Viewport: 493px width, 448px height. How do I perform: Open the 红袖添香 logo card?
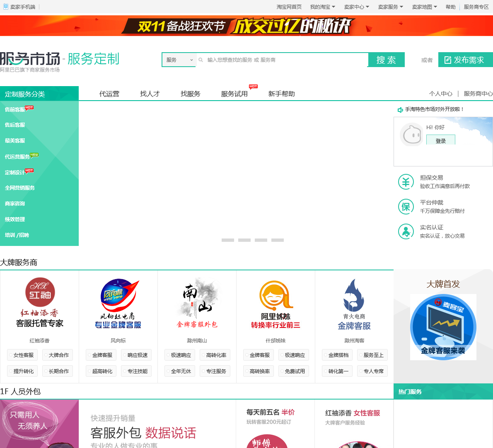point(40,303)
